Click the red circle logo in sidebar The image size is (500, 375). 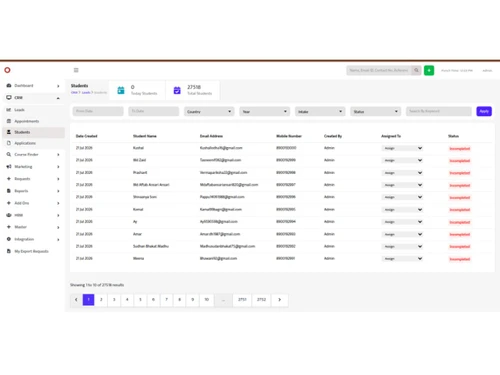tap(7, 70)
